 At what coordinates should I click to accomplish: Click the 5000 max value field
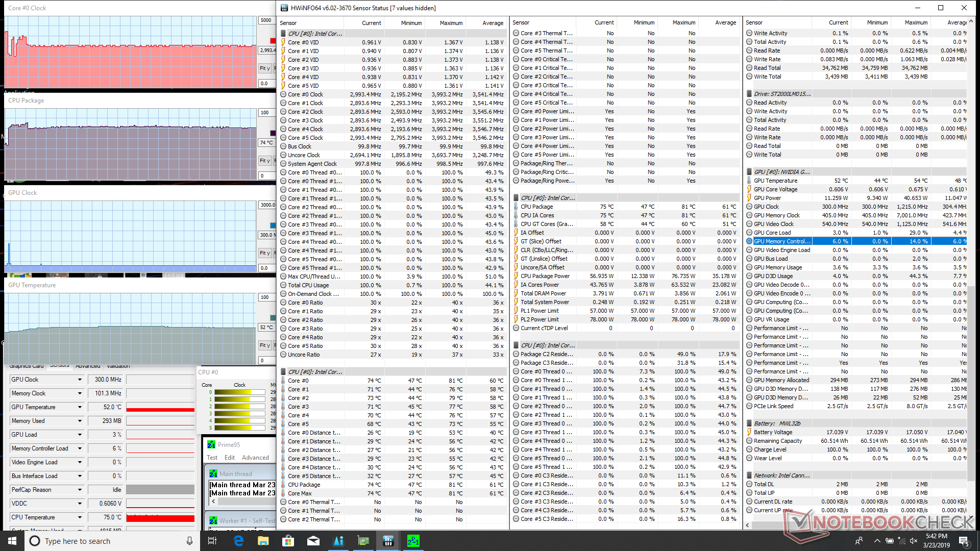pyautogui.click(x=266, y=20)
